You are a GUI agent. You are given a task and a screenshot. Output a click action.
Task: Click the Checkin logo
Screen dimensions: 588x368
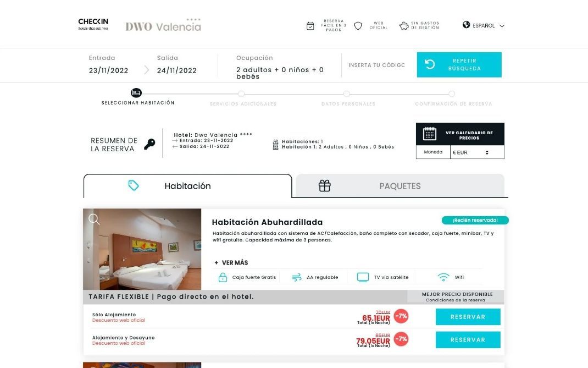point(93,24)
